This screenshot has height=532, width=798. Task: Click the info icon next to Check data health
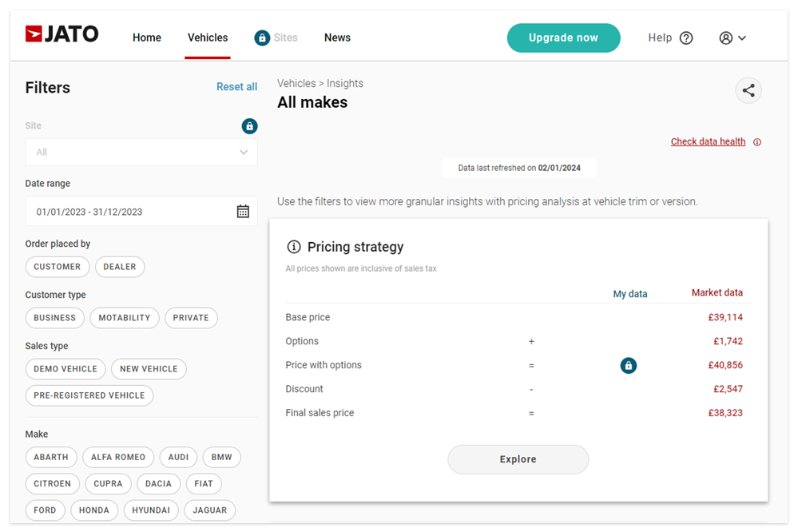(757, 142)
